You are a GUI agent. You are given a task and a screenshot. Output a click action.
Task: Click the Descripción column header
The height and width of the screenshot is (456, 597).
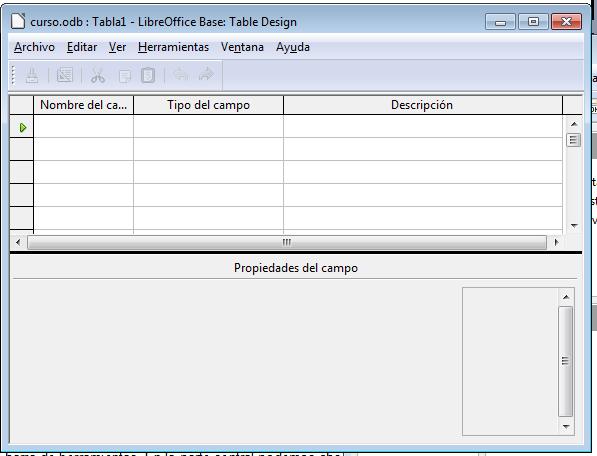point(423,105)
